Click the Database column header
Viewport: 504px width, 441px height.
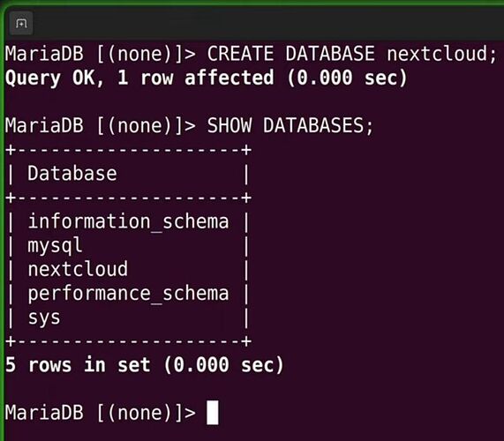(x=72, y=174)
